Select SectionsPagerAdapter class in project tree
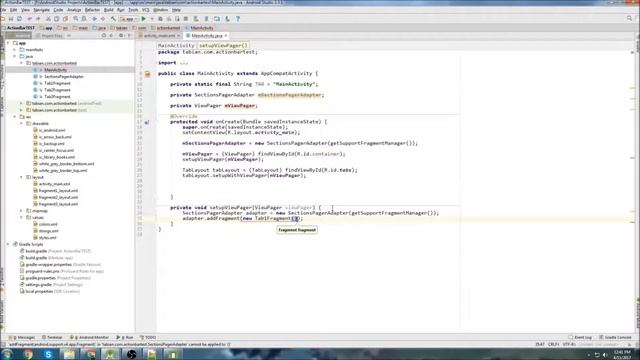The image size is (640, 360). coord(64,77)
